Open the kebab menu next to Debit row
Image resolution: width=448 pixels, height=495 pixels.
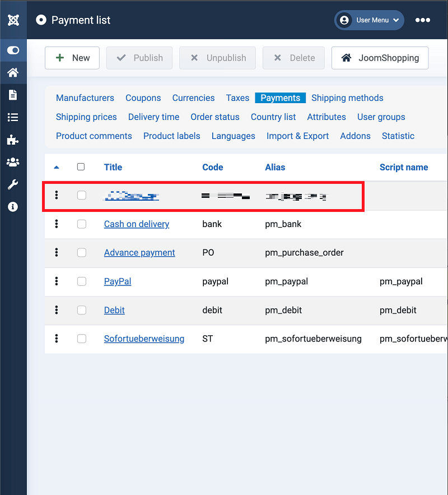tap(56, 310)
